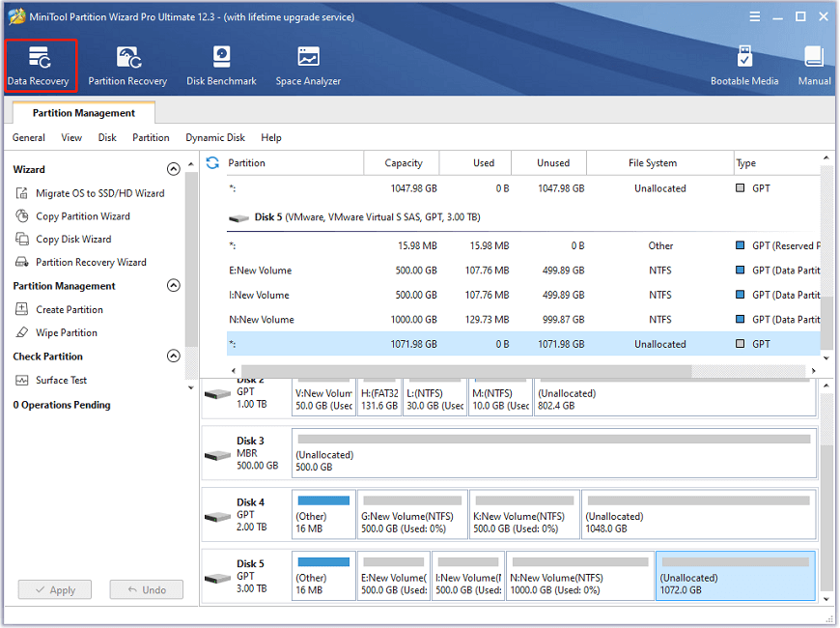Select the Partition Management tab
The width and height of the screenshot is (840, 628).
84,113
